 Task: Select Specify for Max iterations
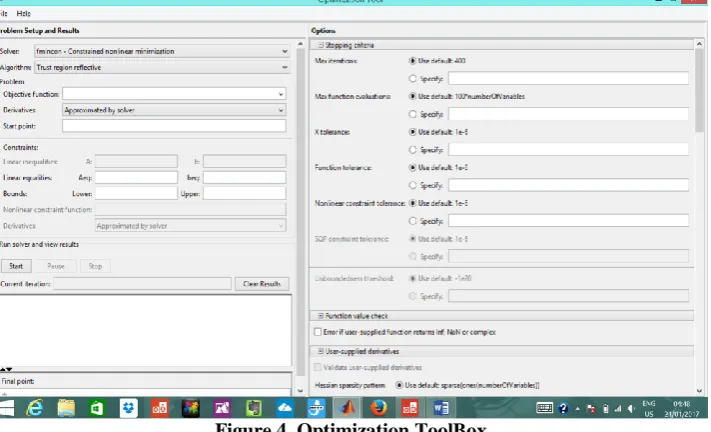tap(412, 78)
